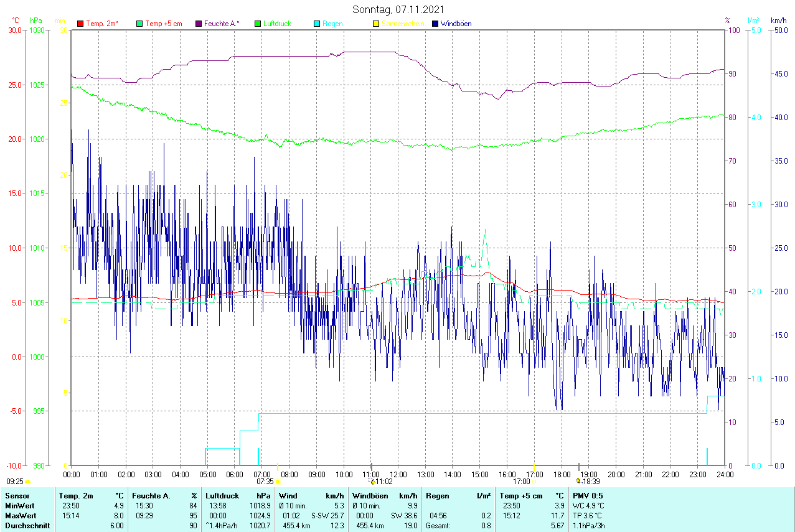
Task: Click the 'Windböen' column header in the table
Action: 369,496
